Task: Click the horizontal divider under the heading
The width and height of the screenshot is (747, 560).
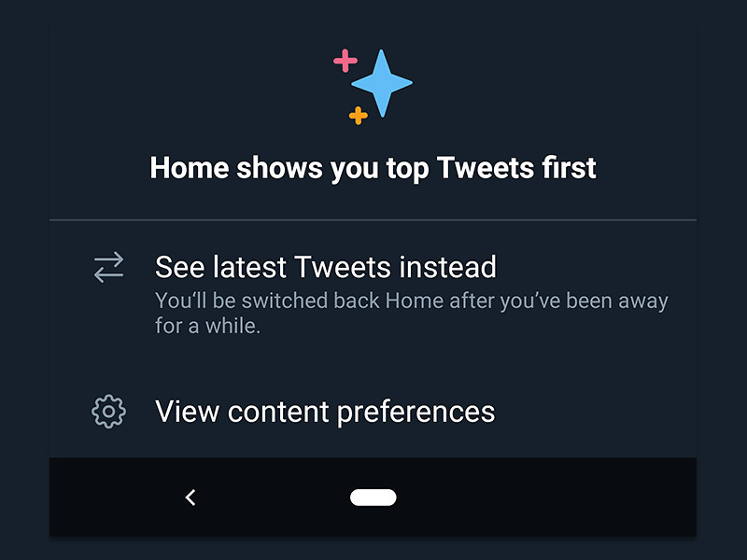Action: [373, 220]
